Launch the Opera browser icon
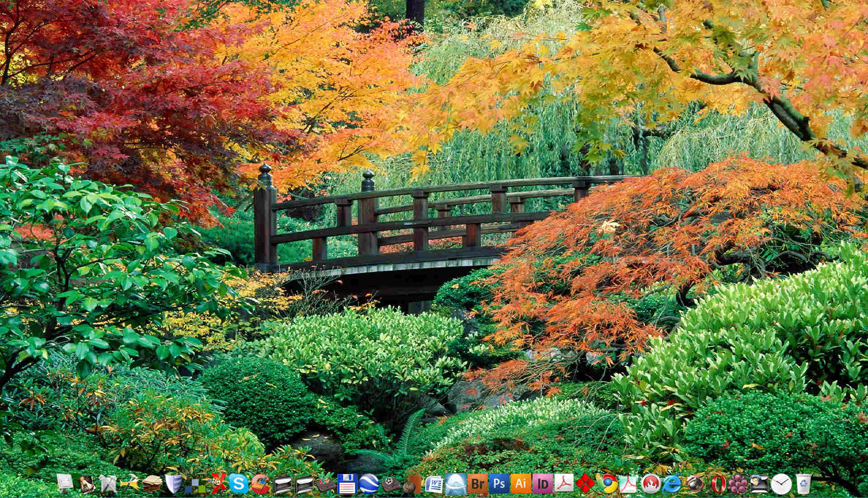 pos(717,484)
